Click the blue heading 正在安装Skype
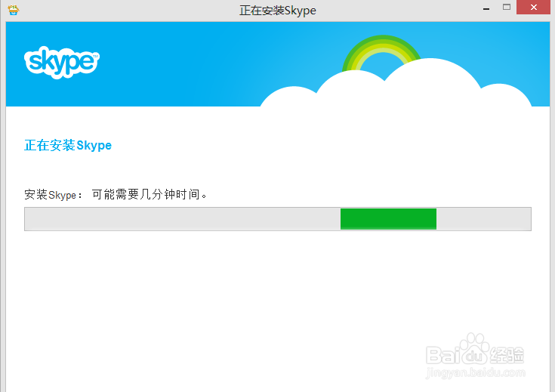The height and width of the screenshot is (392, 555). click(x=68, y=145)
